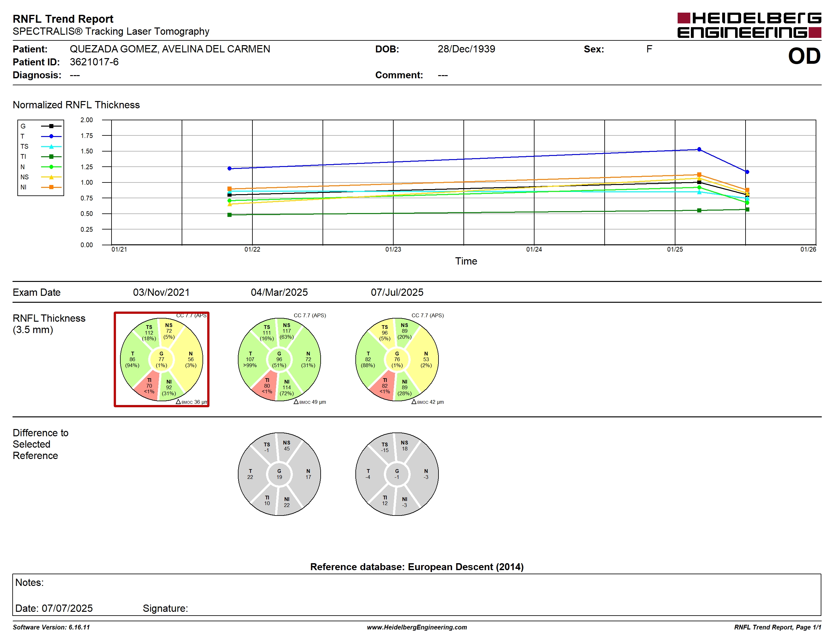
Task: Click the 2.00 y-axis label
Action: [86, 120]
